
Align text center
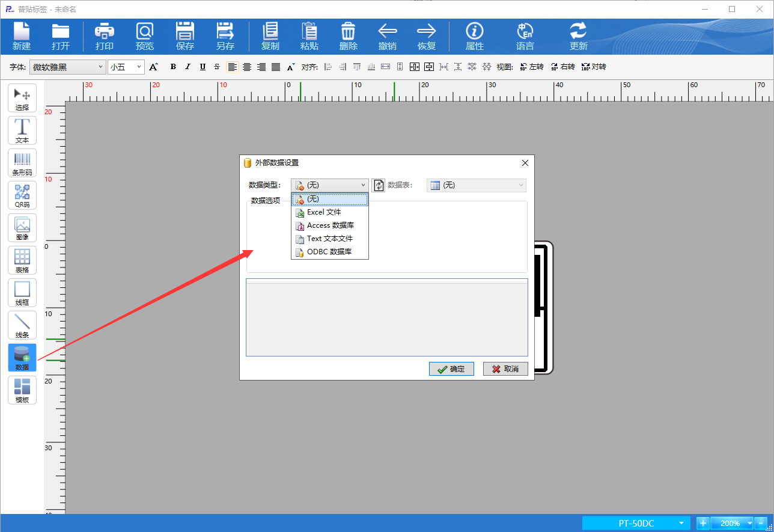tap(246, 67)
